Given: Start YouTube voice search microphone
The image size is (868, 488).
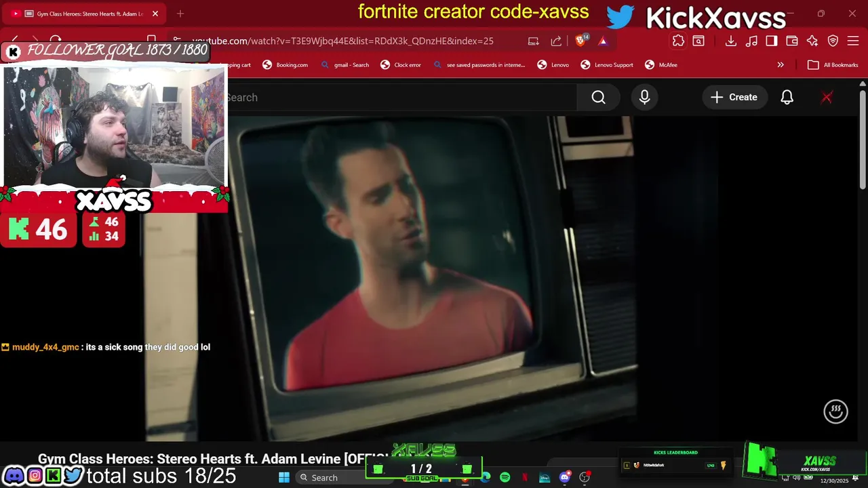Looking at the screenshot, I should (x=644, y=97).
